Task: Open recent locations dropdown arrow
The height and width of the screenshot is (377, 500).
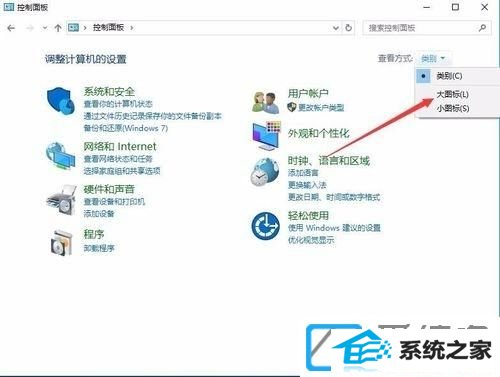Action: [x=45, y=28]
